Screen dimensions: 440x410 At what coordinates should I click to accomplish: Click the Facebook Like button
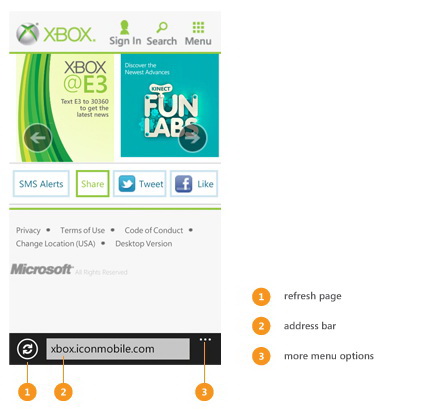click(194, 184)
